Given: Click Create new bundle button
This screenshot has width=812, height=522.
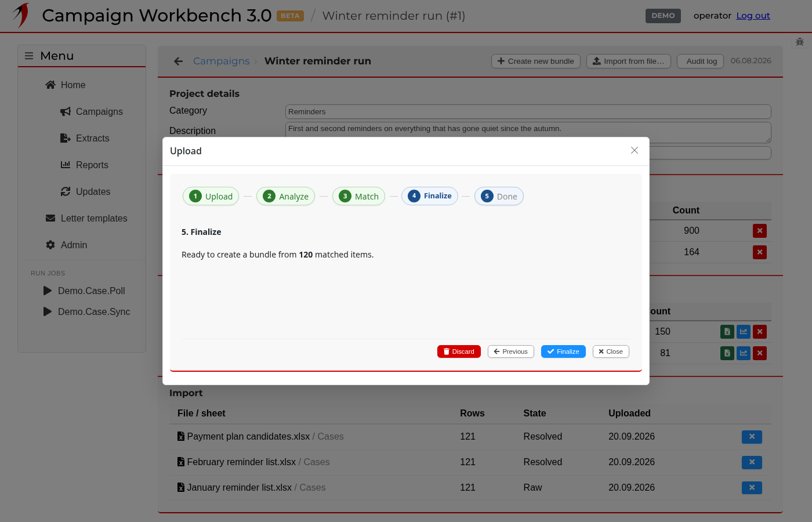Looking at the screenshot, I should pos(536,61).
